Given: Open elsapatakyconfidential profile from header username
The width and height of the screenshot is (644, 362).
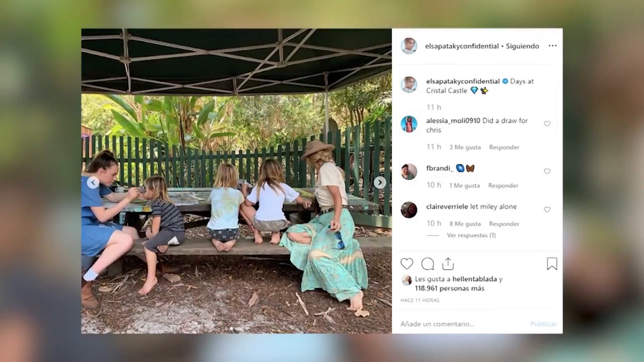Looking at the screenshot, I should (462, 46).
